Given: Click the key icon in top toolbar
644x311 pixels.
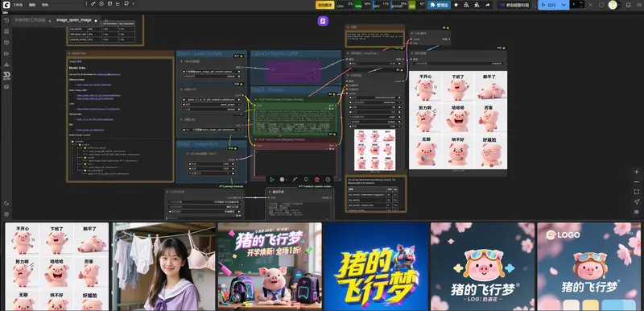Looking at the screenshot, I should [93, 4].
